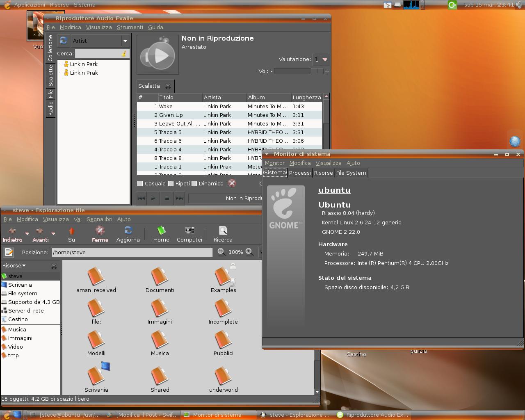Click the system monitor graph applet in panel

(412, 5)
